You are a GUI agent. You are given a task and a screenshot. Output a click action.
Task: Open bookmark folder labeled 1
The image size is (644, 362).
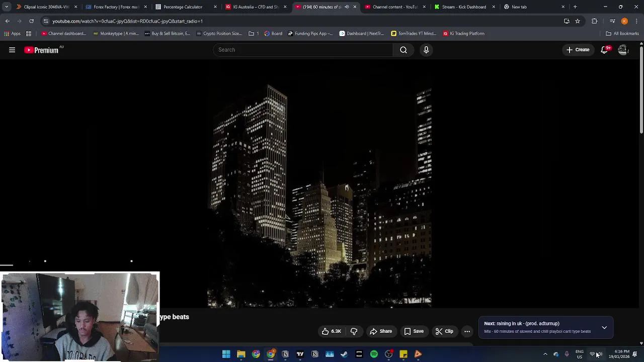click(254, 34)
